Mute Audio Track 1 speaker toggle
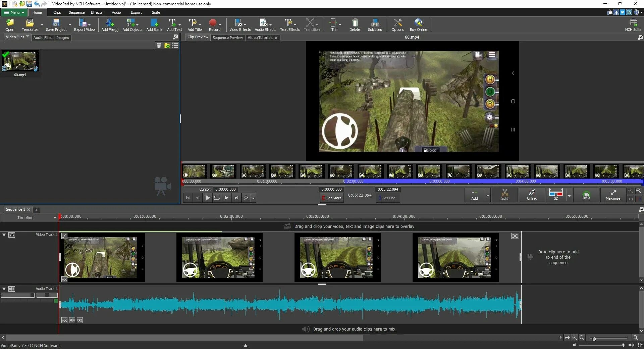 pos(12,289)
